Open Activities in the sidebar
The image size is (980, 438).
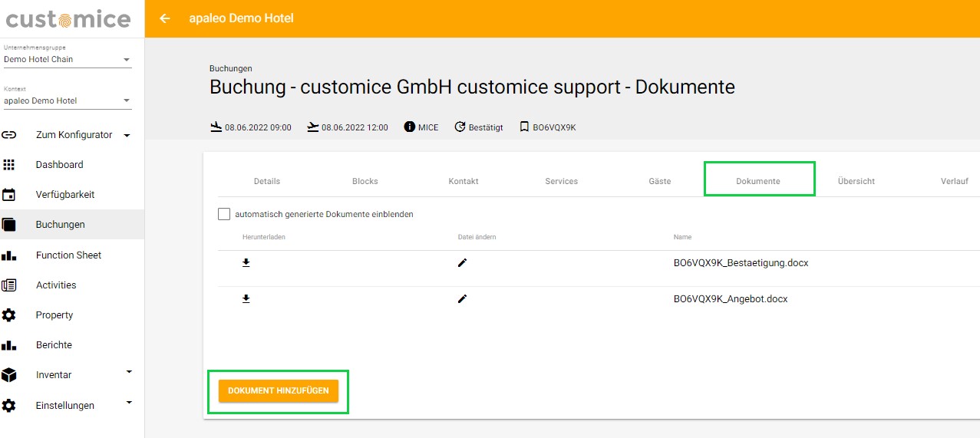72,285
